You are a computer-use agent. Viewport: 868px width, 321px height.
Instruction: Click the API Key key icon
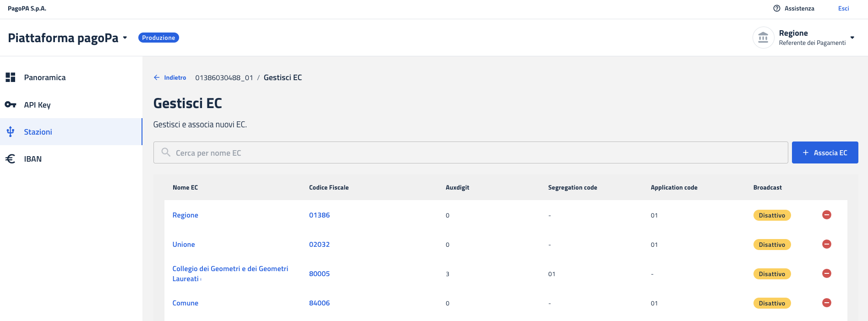coord(11,105)
